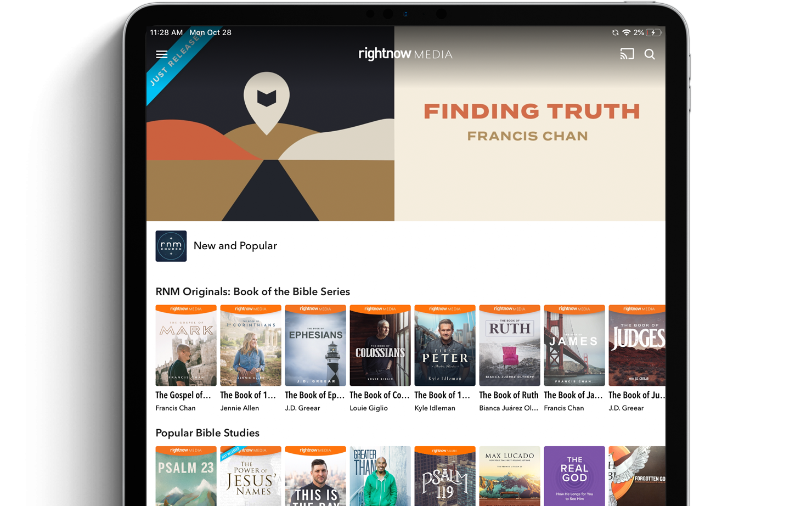Open the 1 Corinthians cover by Jennie Allen

point(251,345)
